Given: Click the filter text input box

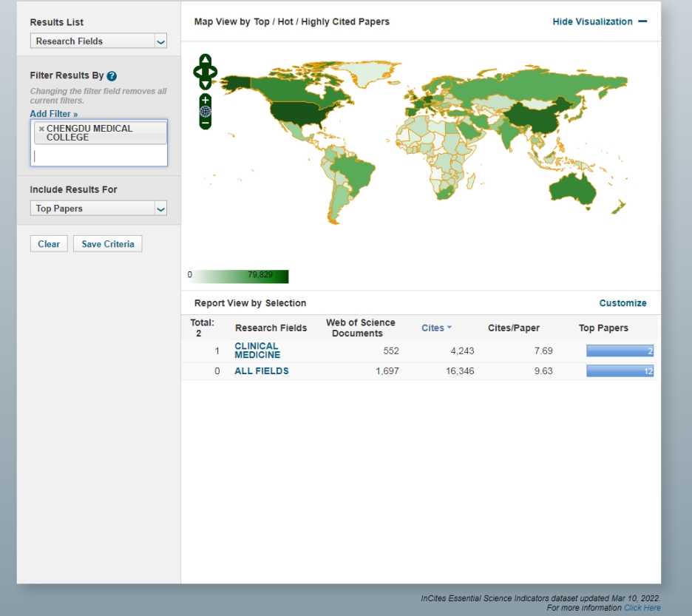Looking at the screenshot, I should point(99,155).
